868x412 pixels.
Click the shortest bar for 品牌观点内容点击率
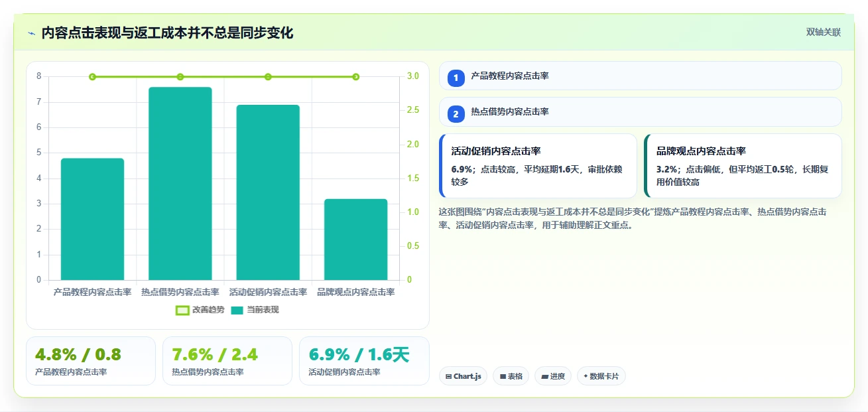(x=355, y=240)
